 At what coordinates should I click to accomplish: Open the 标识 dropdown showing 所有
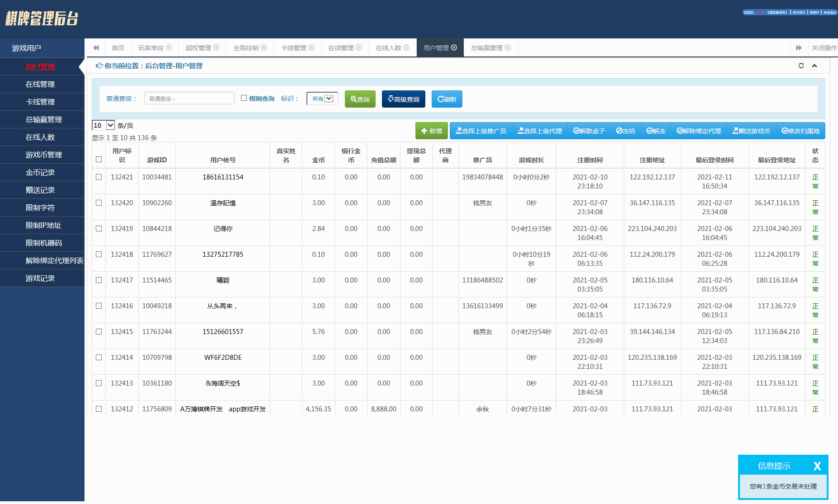(x=322, y=99)
